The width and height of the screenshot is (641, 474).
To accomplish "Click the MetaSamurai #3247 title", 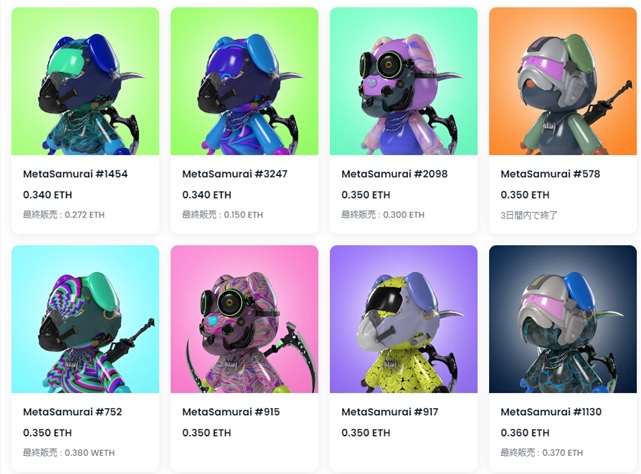I will pos(235,174).
